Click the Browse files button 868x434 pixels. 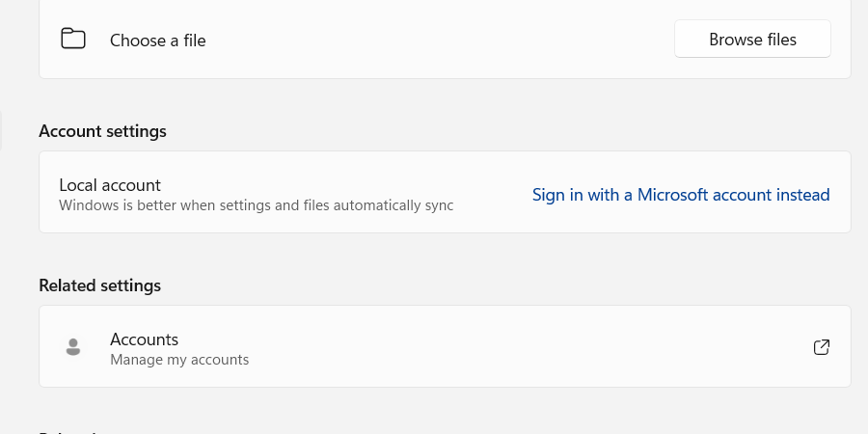(x=752, y=40)
